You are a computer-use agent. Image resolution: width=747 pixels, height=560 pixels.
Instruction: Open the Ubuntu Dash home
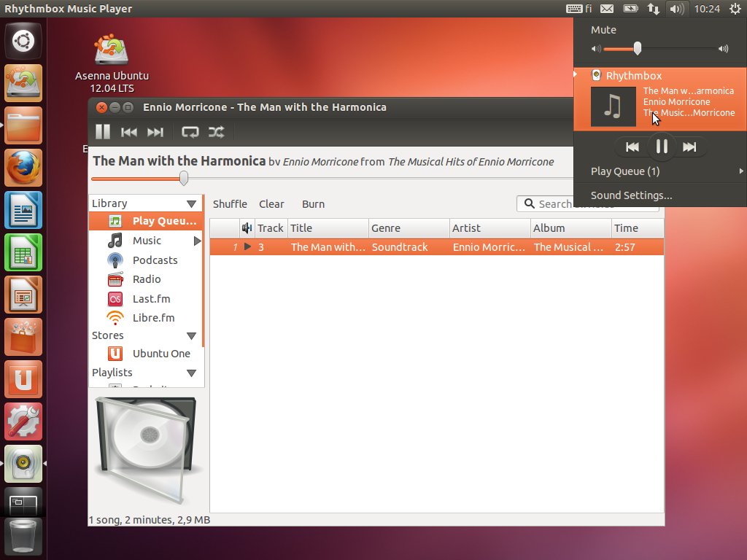click(x=23, y=41)
